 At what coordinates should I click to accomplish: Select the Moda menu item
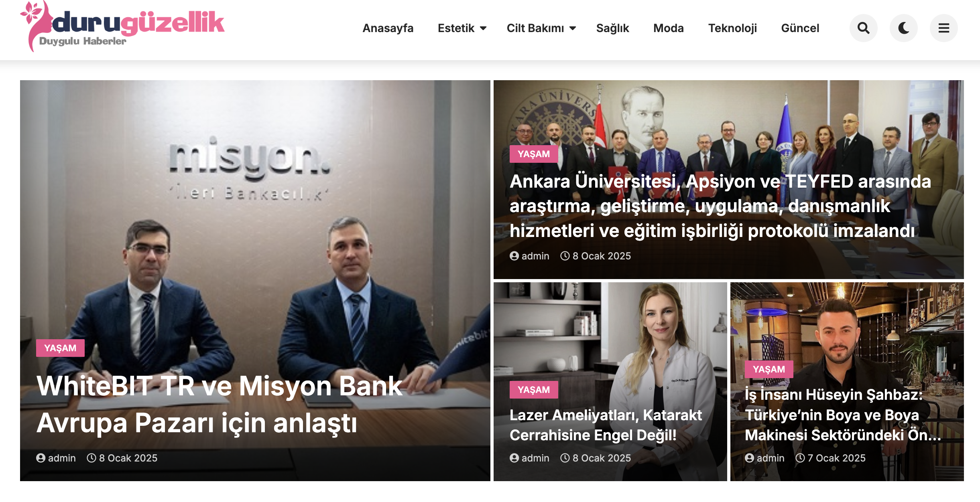click(668, 28)
